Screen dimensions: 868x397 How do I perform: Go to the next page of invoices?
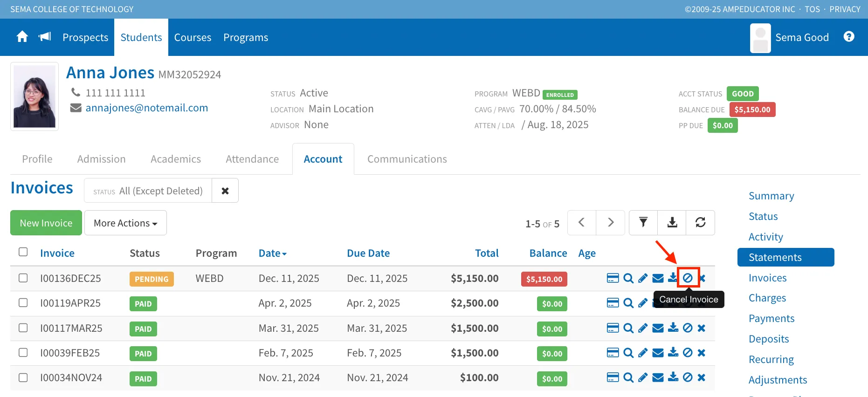click(x=611, y=223)
